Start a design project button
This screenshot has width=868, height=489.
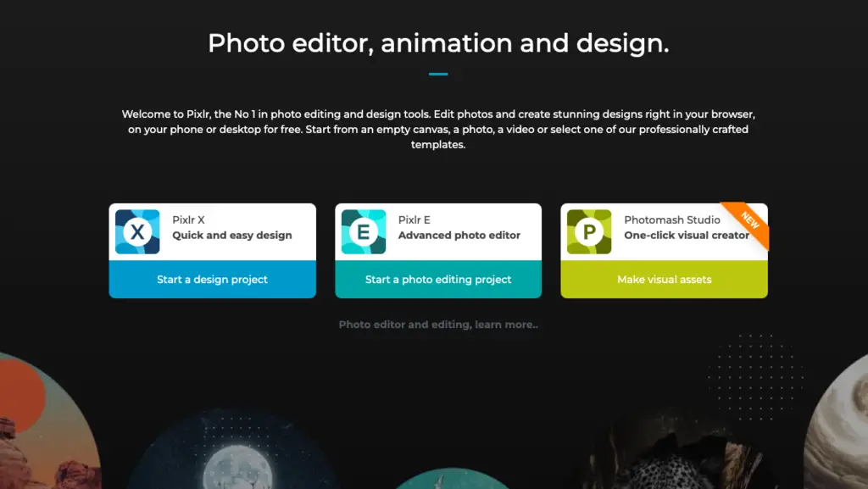213,280
